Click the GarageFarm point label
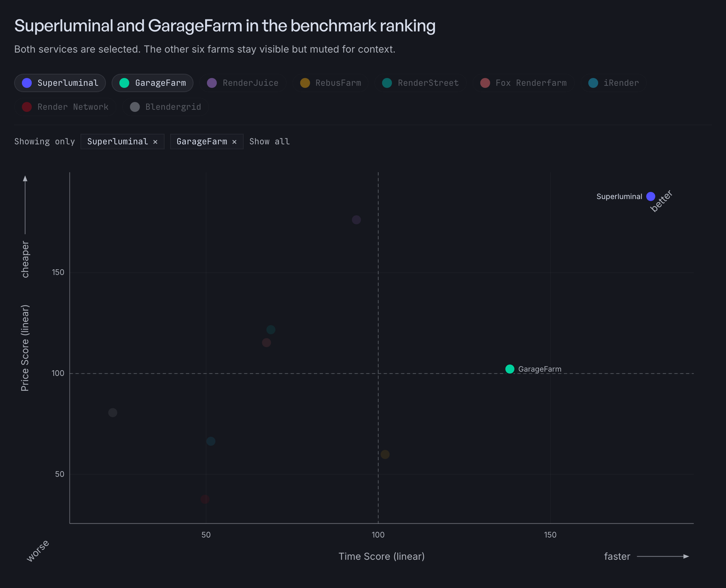Image resolution: width=726 pixels, height=588 pixels. 540,369
